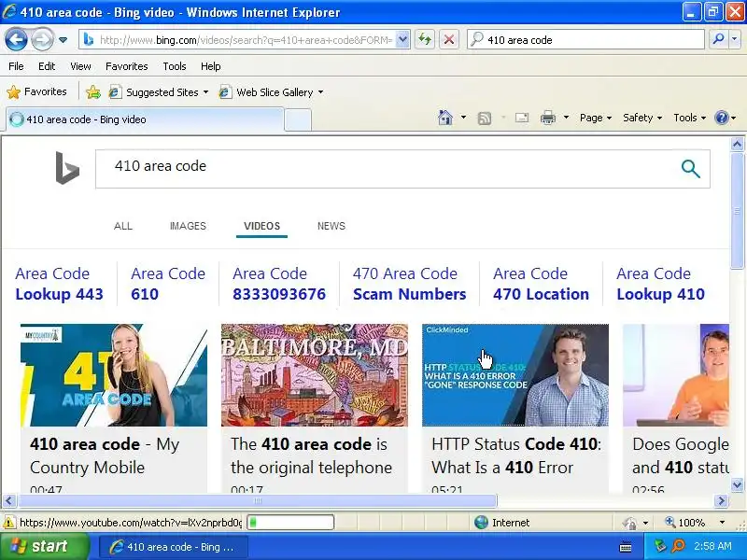Click the IE toolbar search magnifier button
The width and height of the screenshot is (747, 560).
pos(718,40)
